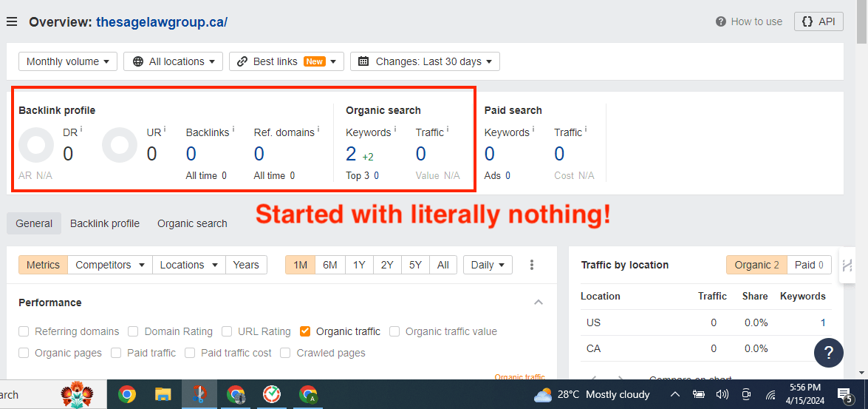Enable the Referring domains checkbox
The height and width of the screenshot is (409, 868).
pos(24,331)
